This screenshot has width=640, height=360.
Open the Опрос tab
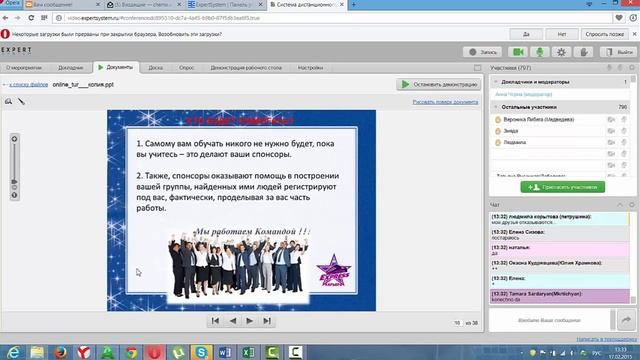[187, 68]
